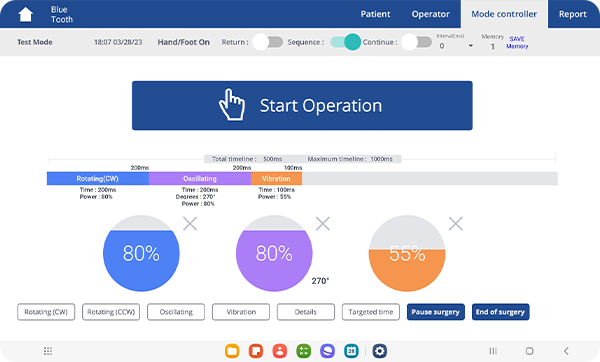Adjust the orange 55% Vibration power circle
Screen dimensions: 600x362
(x=407, y=253)
